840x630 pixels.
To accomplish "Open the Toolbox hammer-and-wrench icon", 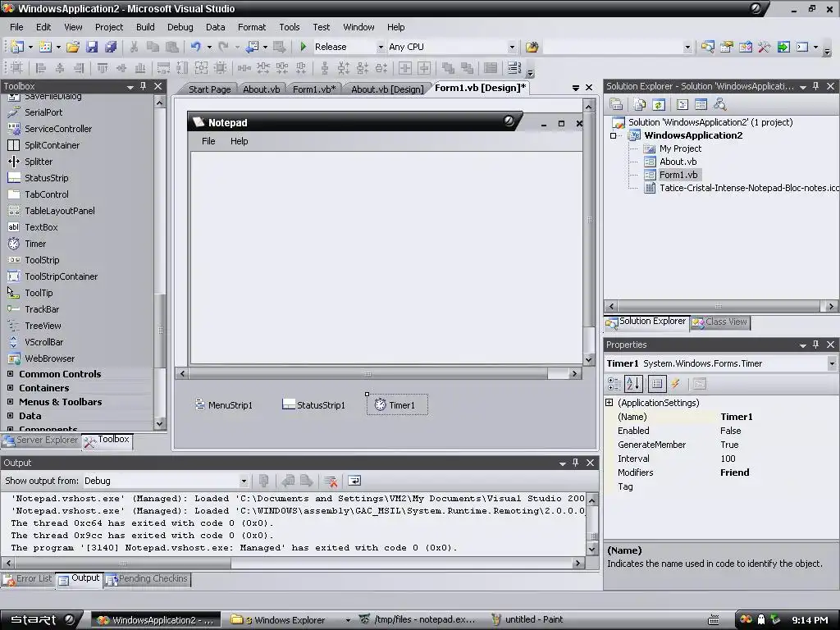I will [765, 47].
